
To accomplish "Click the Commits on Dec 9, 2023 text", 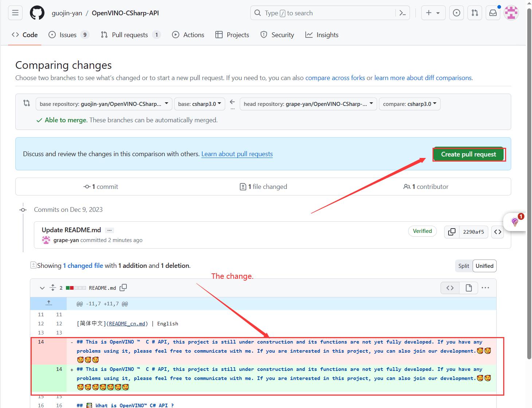I will pos(68,210).
